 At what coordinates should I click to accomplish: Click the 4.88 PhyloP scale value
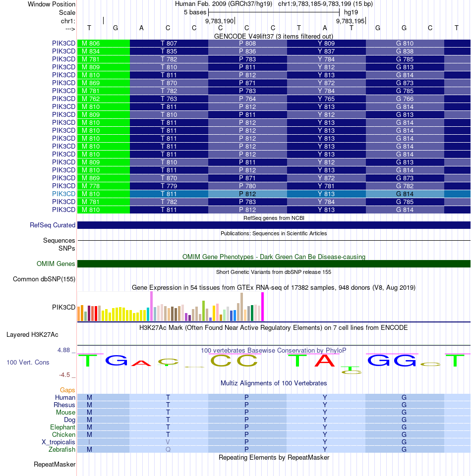tap(64, 350)
